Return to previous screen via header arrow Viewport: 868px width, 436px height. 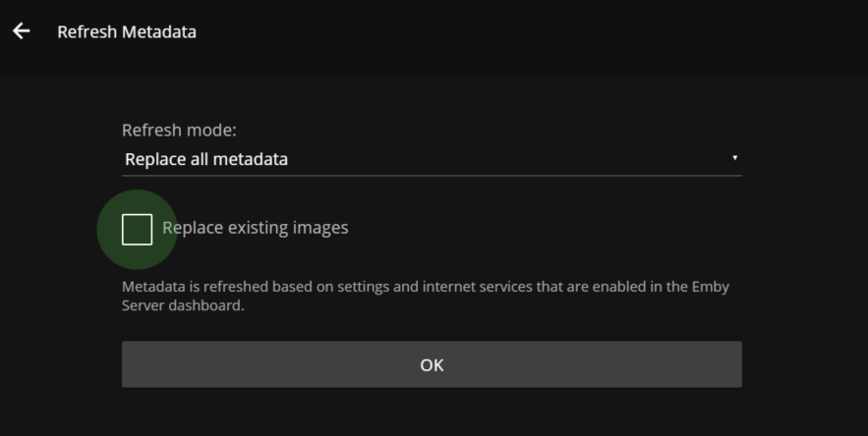coord(21,31)
